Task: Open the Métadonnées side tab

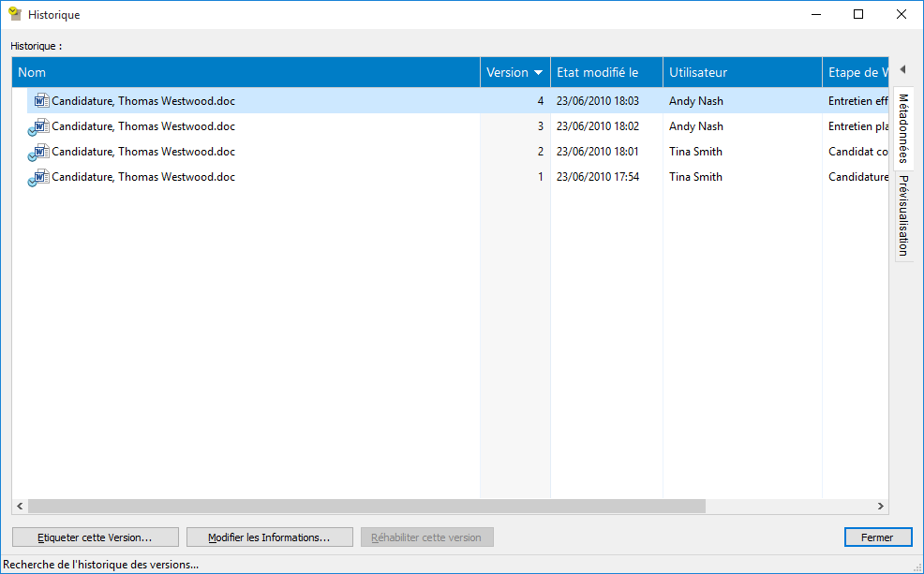Action: (x=903, y=128)
